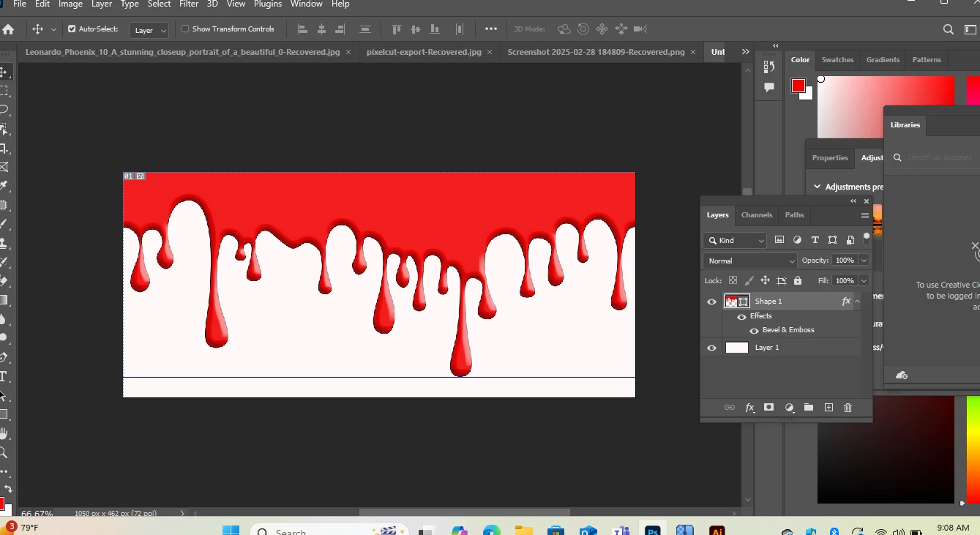Click the Delete layer trash icon

(848, 408)
